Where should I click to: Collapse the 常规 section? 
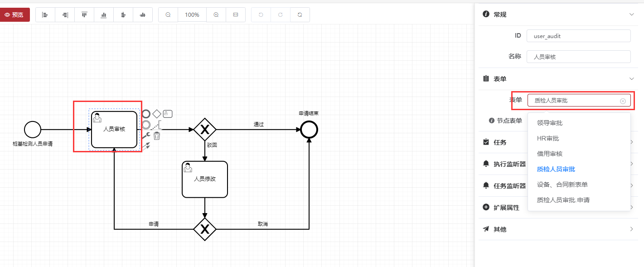[x=632, y=15]
